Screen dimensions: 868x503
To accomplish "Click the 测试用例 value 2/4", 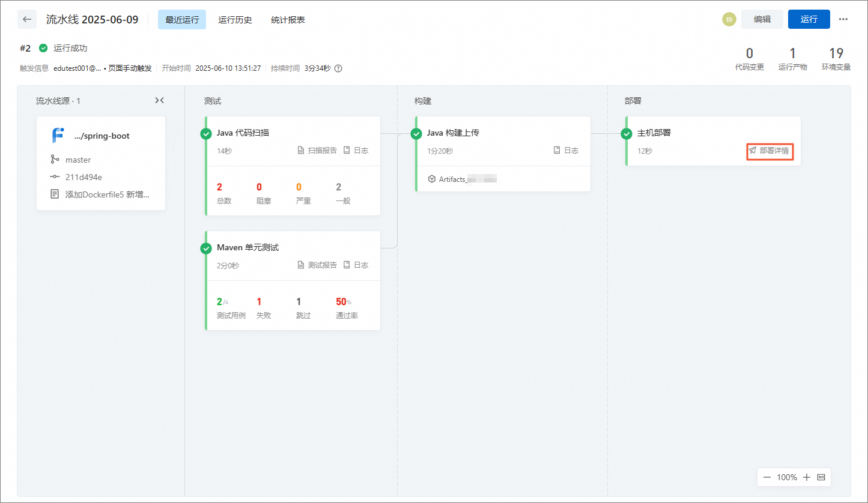I will point(223,302).
